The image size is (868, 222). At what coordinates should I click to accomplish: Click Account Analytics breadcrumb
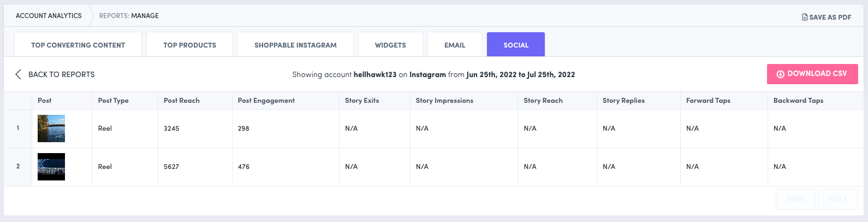49,16
